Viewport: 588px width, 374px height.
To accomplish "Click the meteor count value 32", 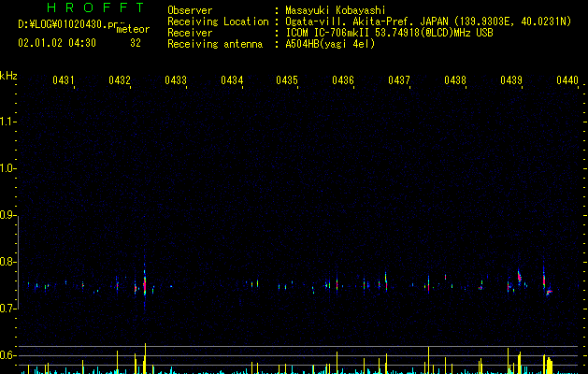I will tap(136, 43).
